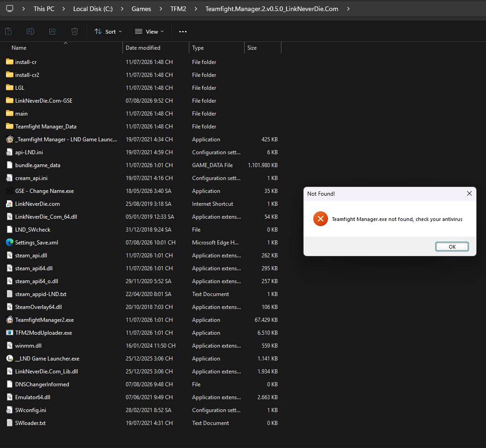Sort by the Name column header
486x448 pixels.
coord(19,48)
